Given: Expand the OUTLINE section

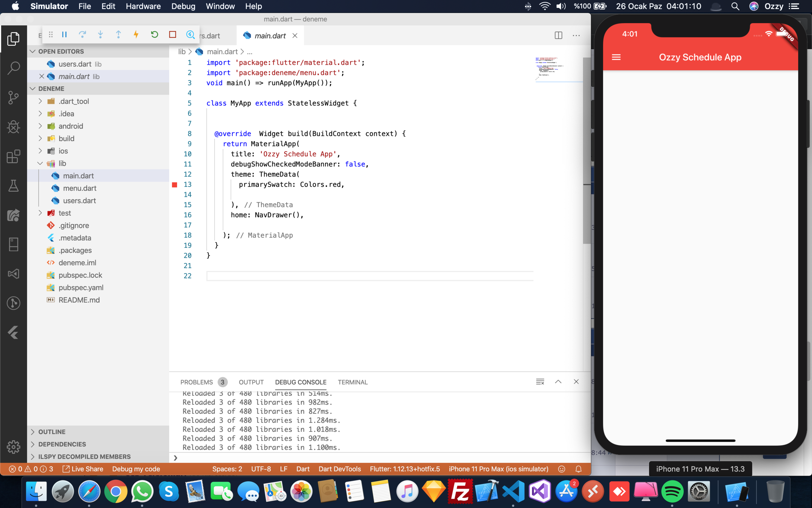Looking at the screenshot, I should (98, 432).
